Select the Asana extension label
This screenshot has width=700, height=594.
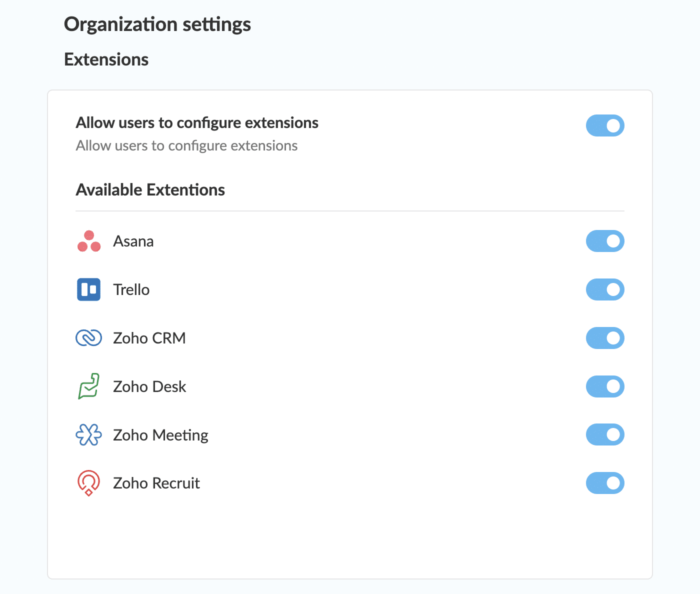(133, 241)
